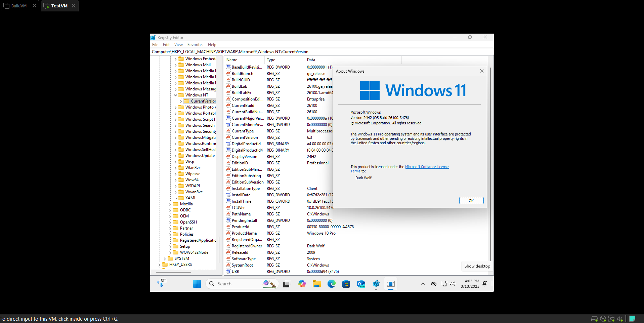Expand the Windows Search key
This screenshot has width=644, height=323.
pos(175,125)
